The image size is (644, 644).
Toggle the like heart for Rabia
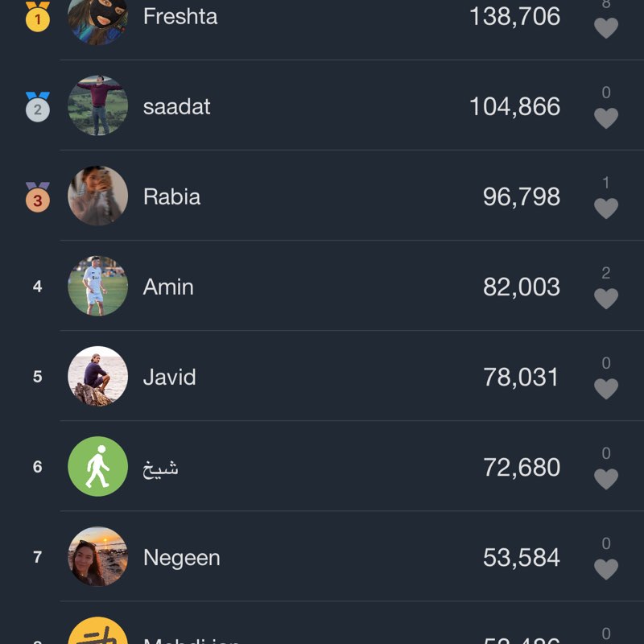(x=605, y=208)
